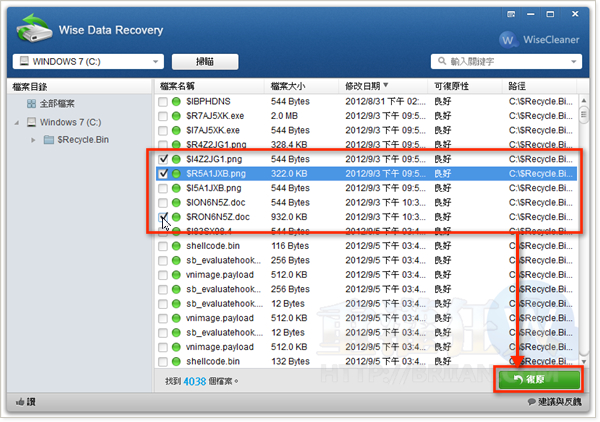Click the green status dot of $ION6N5Z.doc
This screenshot has width=600, height=422.
tap(176, 203)
